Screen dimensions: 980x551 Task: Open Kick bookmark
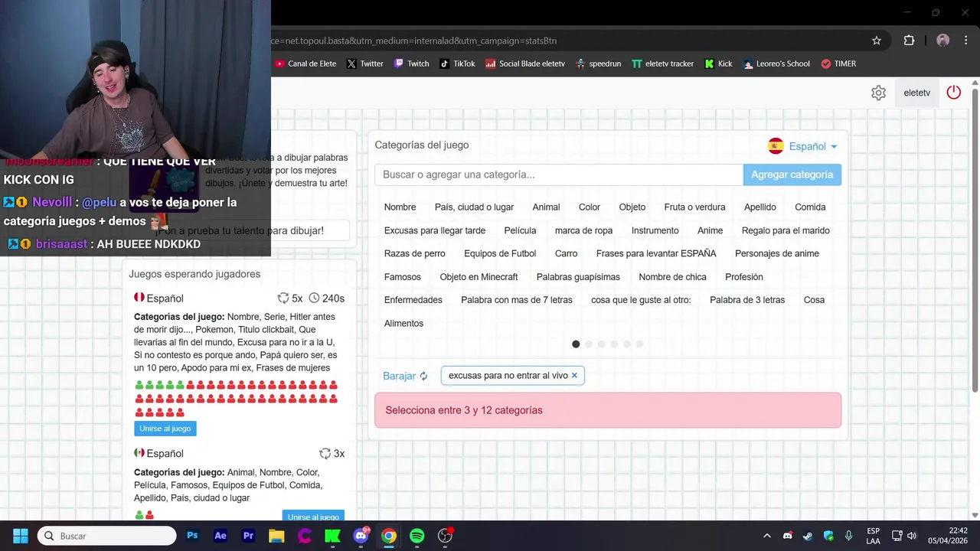[x=718, y=64]
